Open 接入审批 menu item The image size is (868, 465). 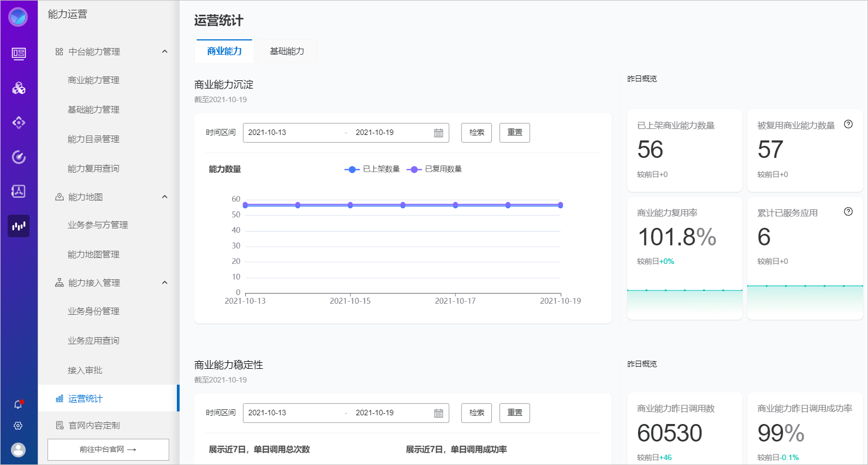85,370
